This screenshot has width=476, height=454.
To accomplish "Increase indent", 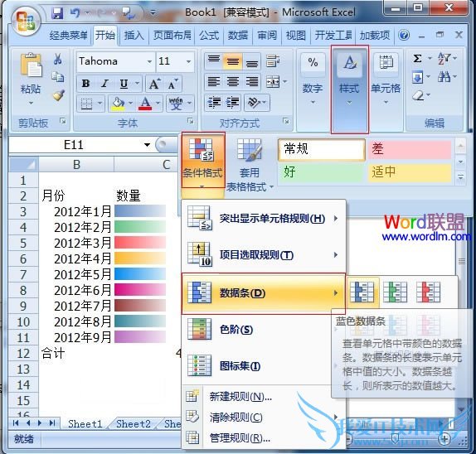I will tap(232, 103).
